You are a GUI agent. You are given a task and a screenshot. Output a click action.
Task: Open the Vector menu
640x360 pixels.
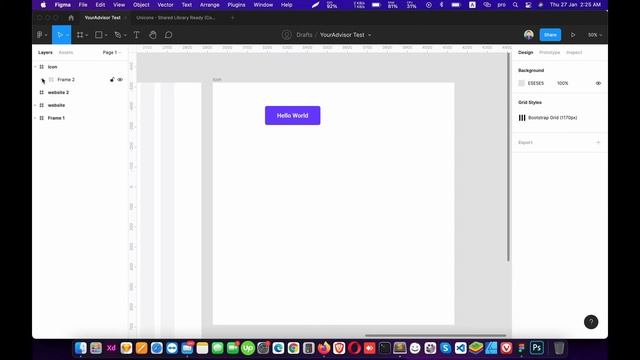pos(165,5)
